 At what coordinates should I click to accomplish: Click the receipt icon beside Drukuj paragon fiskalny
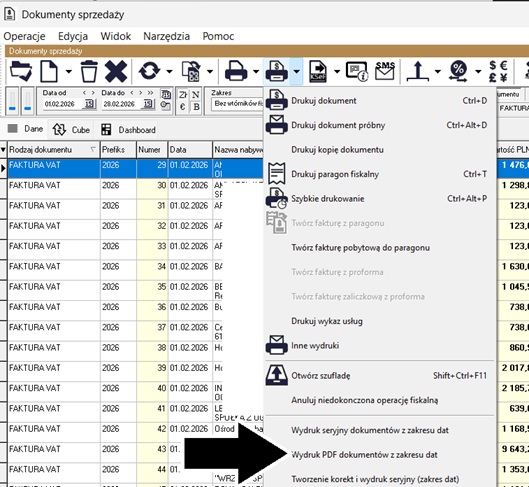tap(277, 174)
